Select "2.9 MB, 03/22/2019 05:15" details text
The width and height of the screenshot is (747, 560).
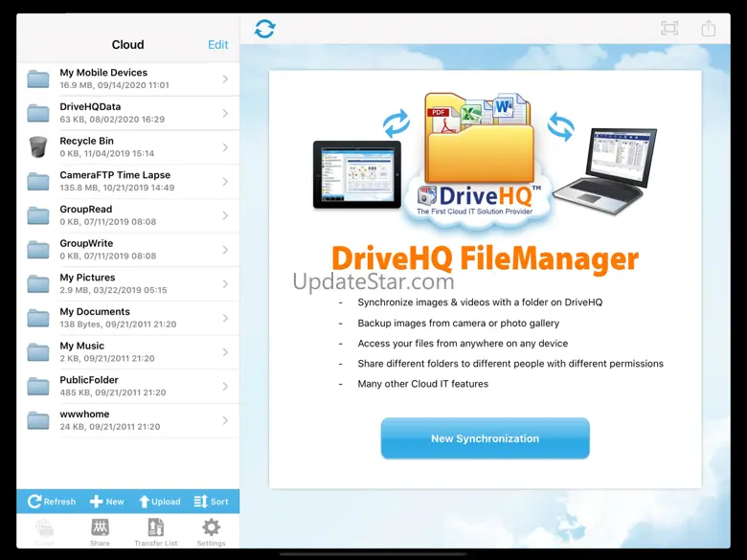point(113,290)
